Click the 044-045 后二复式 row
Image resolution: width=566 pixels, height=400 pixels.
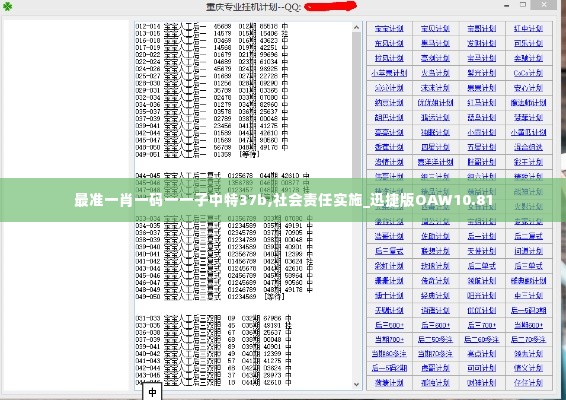tap(222, 176)
